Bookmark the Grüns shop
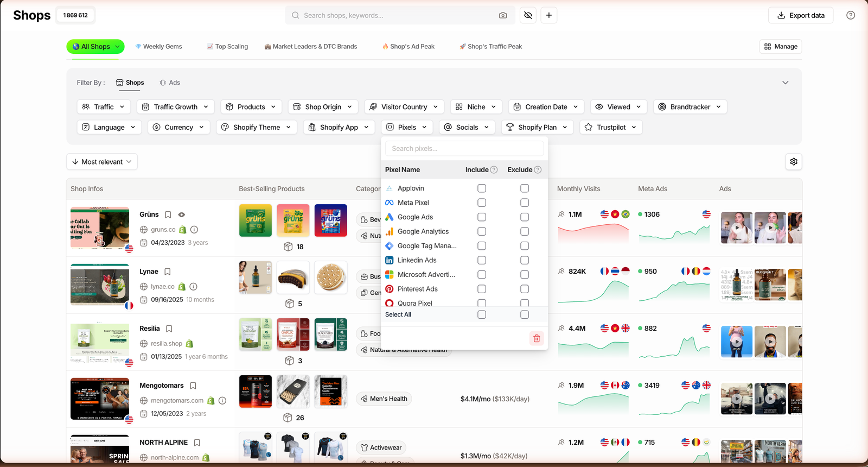The height and width of the screenshot is (467, 868). tap(168, 214)
